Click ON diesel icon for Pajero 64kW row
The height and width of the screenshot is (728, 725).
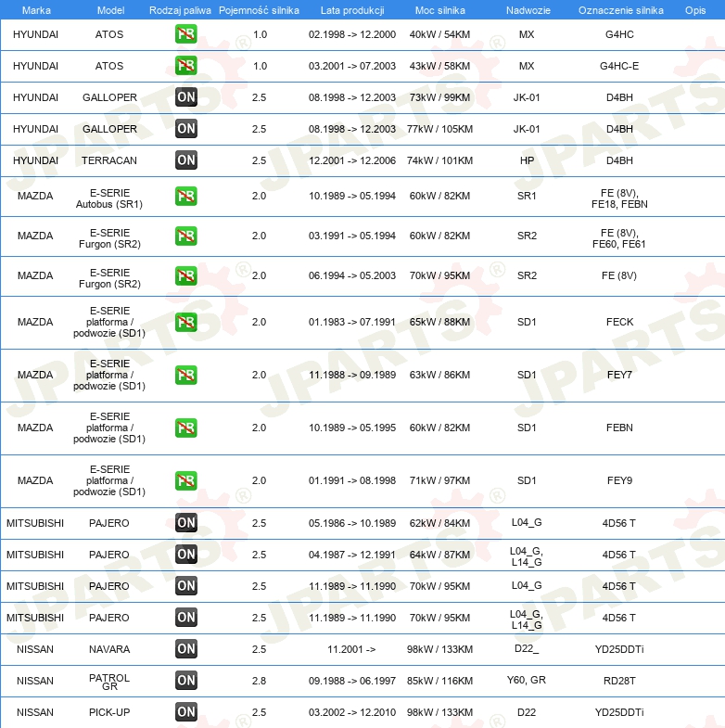point(186,555)
